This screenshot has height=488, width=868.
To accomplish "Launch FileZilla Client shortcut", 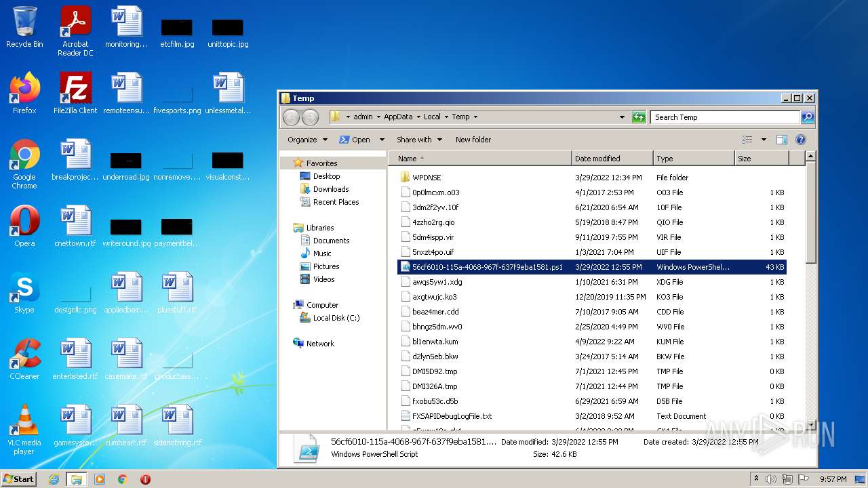I will (x=75, y=93).
